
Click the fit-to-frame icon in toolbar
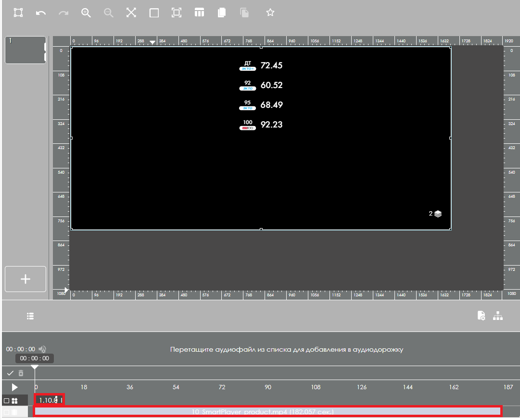pos(177,13)
